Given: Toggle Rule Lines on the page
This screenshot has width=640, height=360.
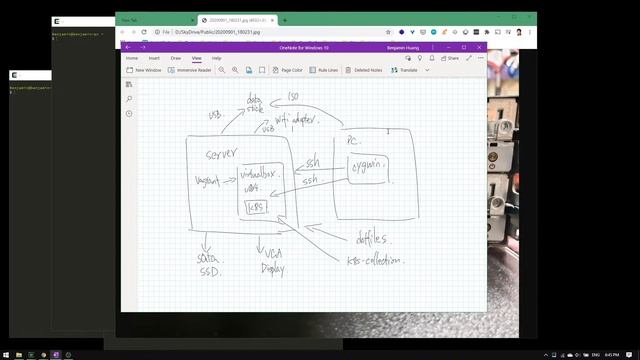Looking at the screenshot, I should pyautogui.click(x=324, y=70).
